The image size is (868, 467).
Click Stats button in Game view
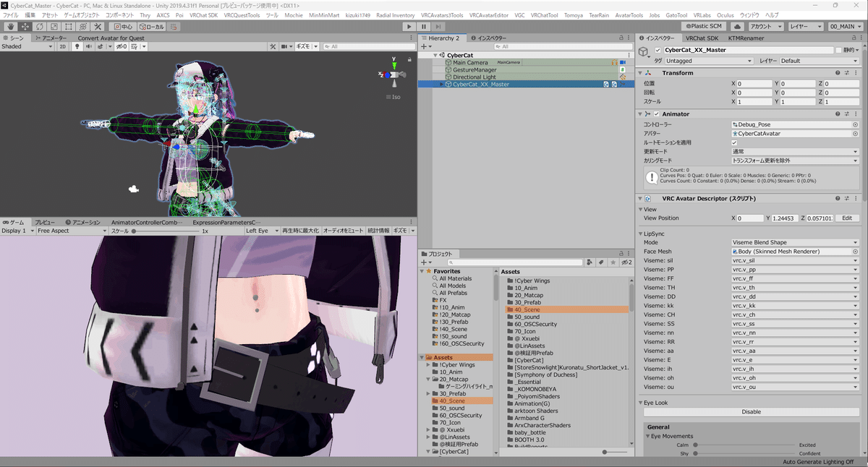click(378, 231)
